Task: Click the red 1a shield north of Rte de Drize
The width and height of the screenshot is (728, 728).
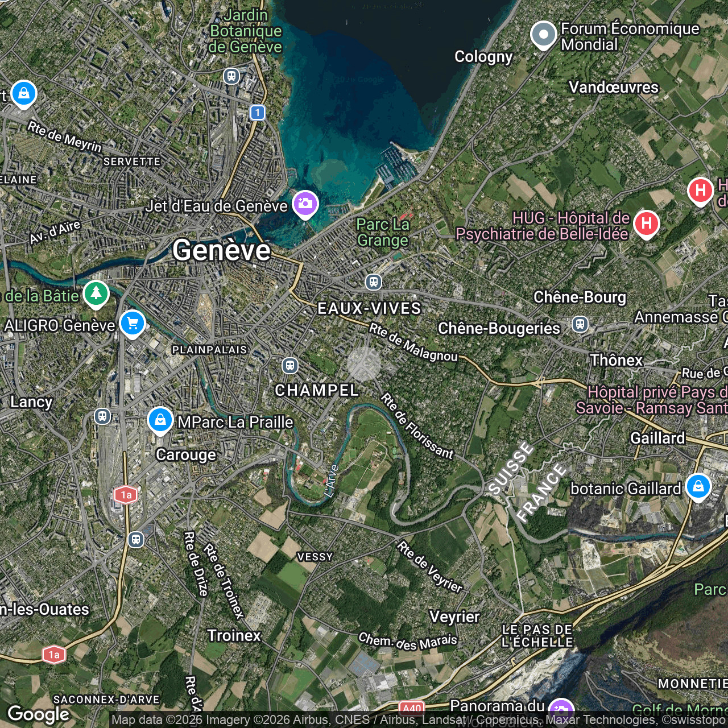Action: pyautogui.click(x=126, y=495)
